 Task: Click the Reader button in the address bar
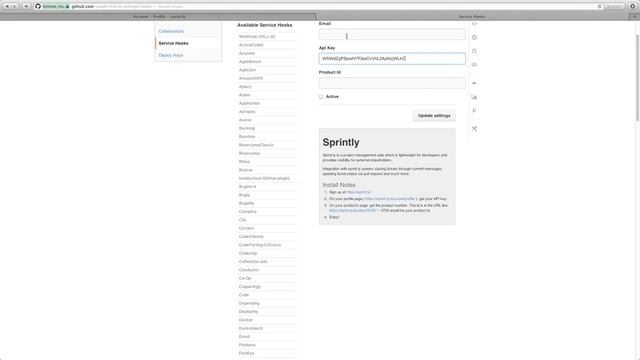(614, 7)
